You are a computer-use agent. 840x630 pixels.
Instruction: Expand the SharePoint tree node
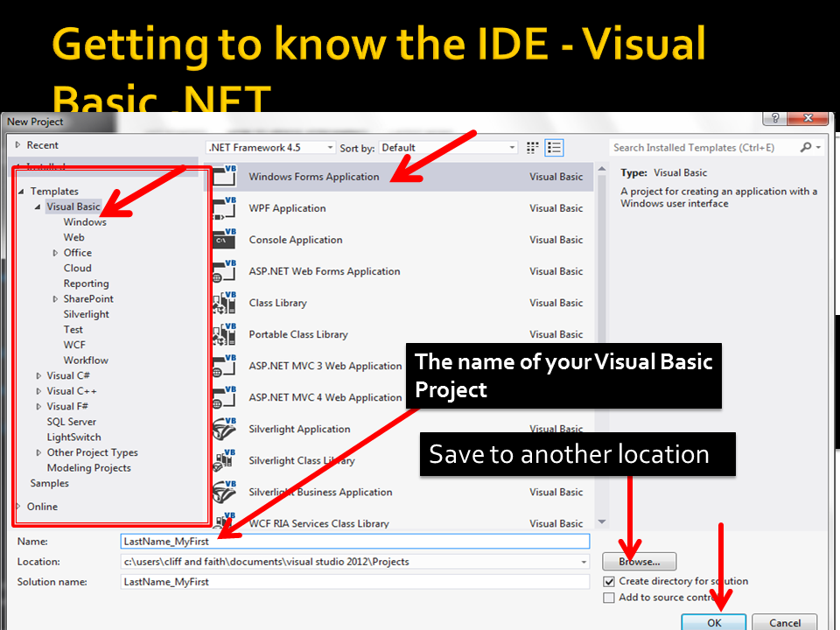tap(55, 299)
